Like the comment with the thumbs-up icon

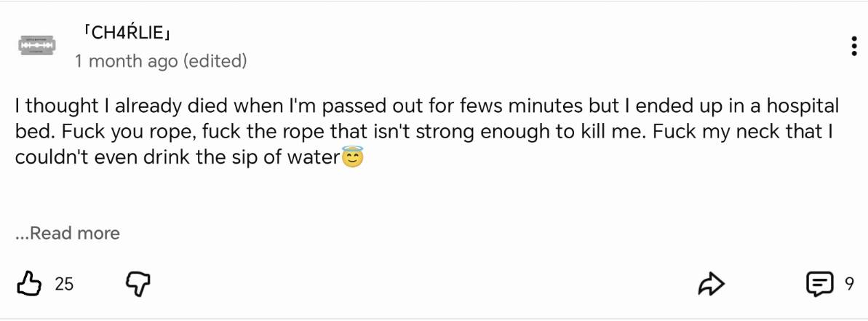coord(29,283)
